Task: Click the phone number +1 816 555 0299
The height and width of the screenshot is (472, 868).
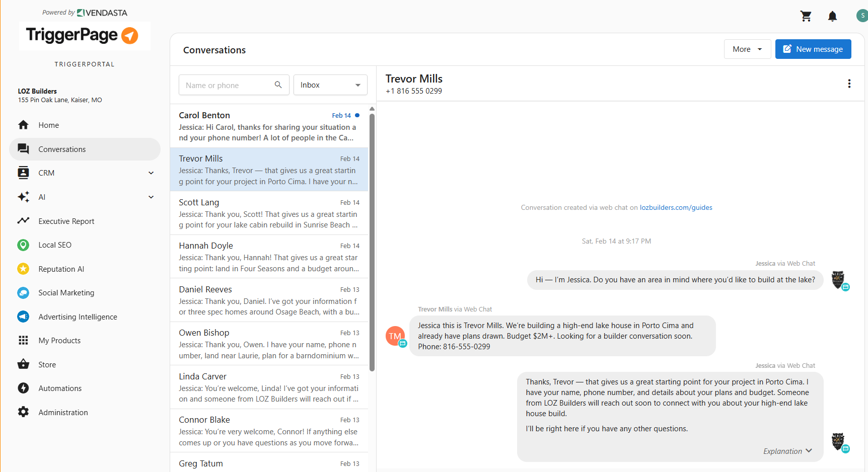Action: (x=414, y=91)
